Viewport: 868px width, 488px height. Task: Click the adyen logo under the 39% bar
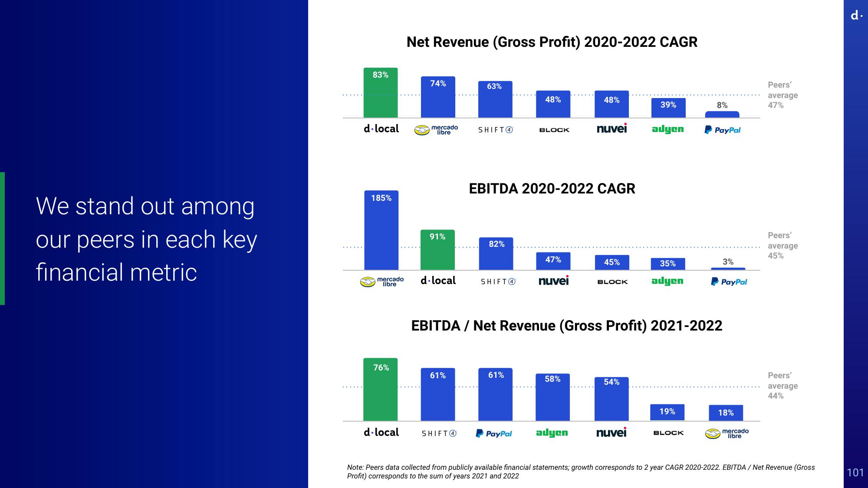(668, 129)
